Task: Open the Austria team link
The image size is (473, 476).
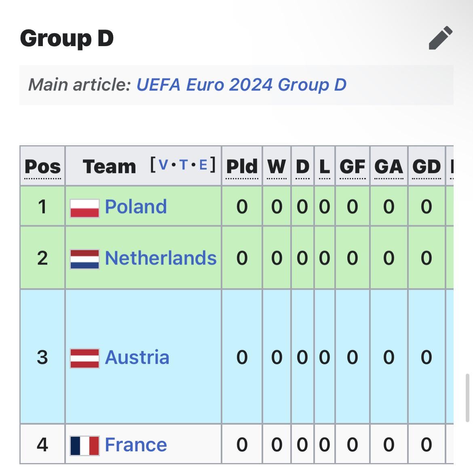Action: coord(137,358)
